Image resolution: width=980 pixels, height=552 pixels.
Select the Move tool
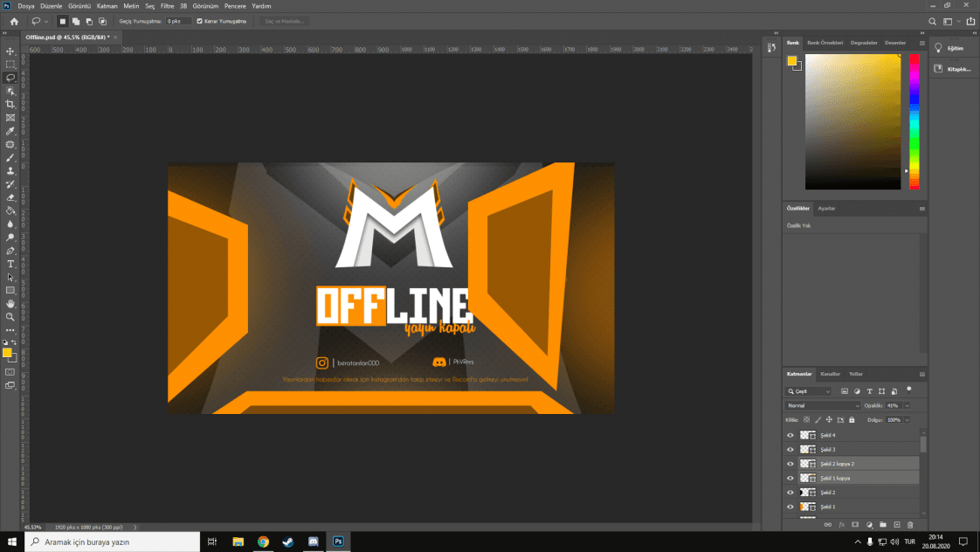click(x=10, y=52)
